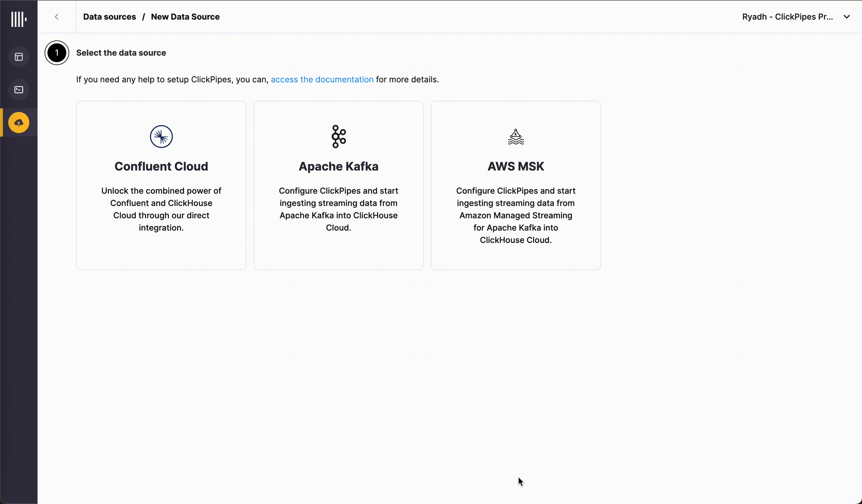Pick the AWS MSK card title
862x504 pixels.
click(515, 166)
